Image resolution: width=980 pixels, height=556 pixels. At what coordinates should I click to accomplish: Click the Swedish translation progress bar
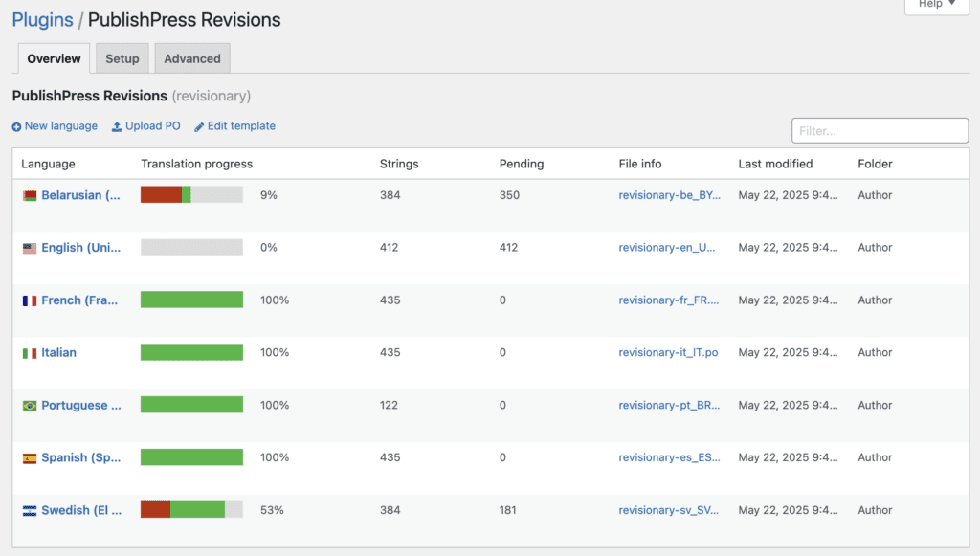[x=191, y=510]
